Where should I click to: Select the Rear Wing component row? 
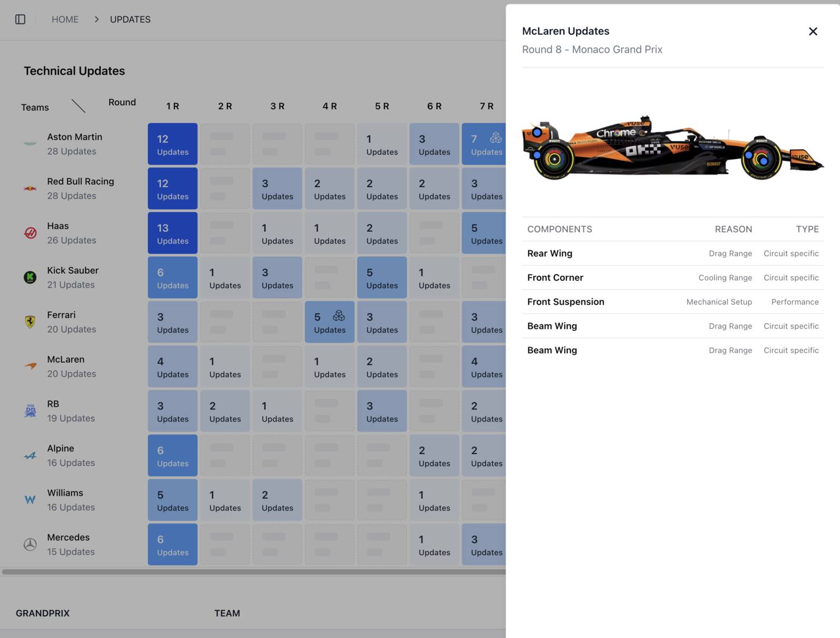tap(673, 254)
